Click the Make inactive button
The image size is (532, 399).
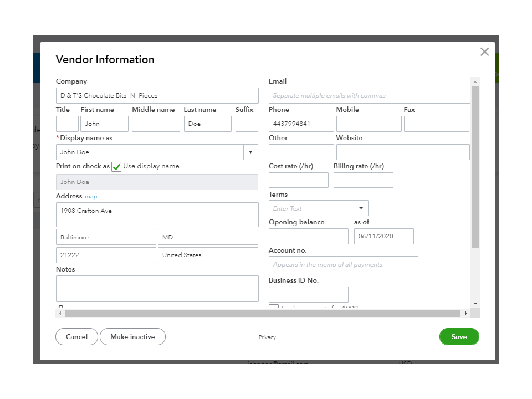pos(132,336)
